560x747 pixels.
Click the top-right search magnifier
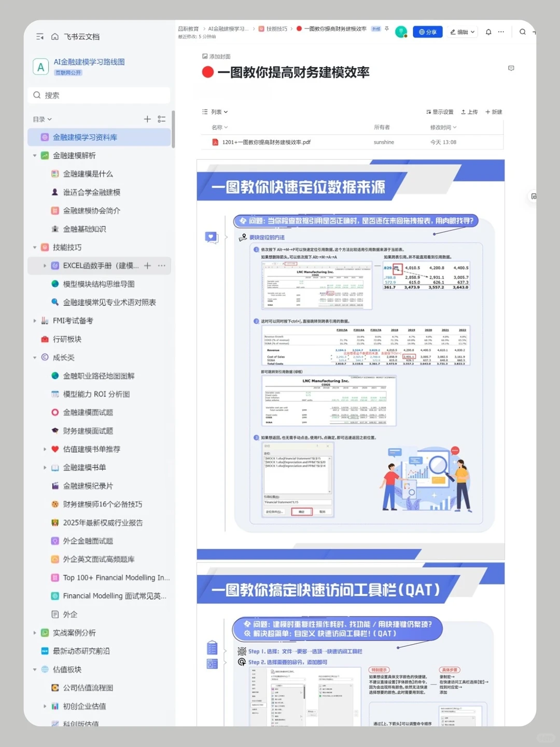tap(523, 32)
